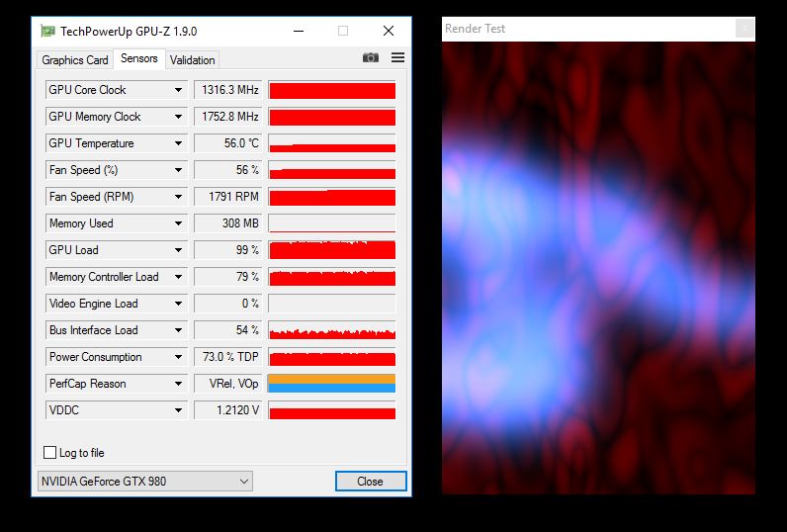Switch to the Graphics Card tab

click(x=75, y=60)
